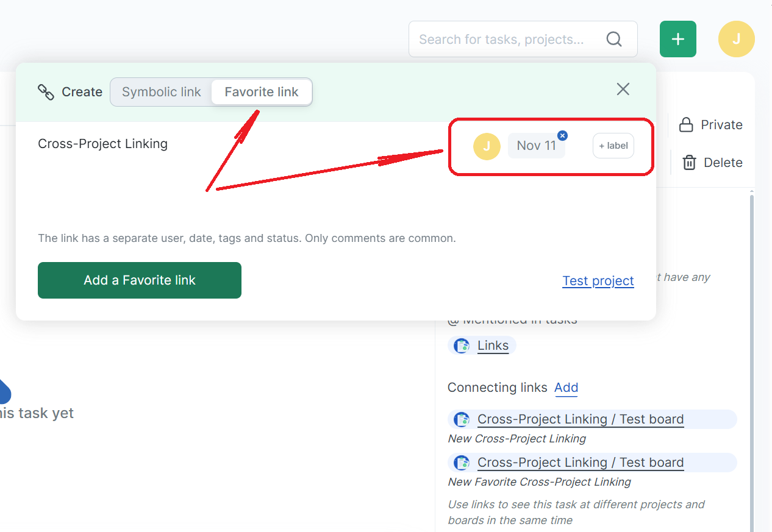The height and width of the screenshot is (532, 772).
Task: Click the Delete trash icon
Action: pyautogui.click(x=689, y=163)
